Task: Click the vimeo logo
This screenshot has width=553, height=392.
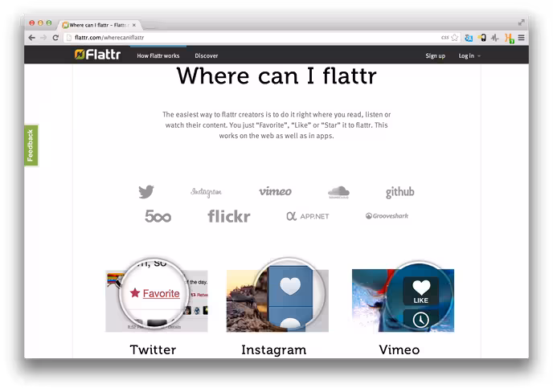Action: pyautogui.click(x=275, y=191)
